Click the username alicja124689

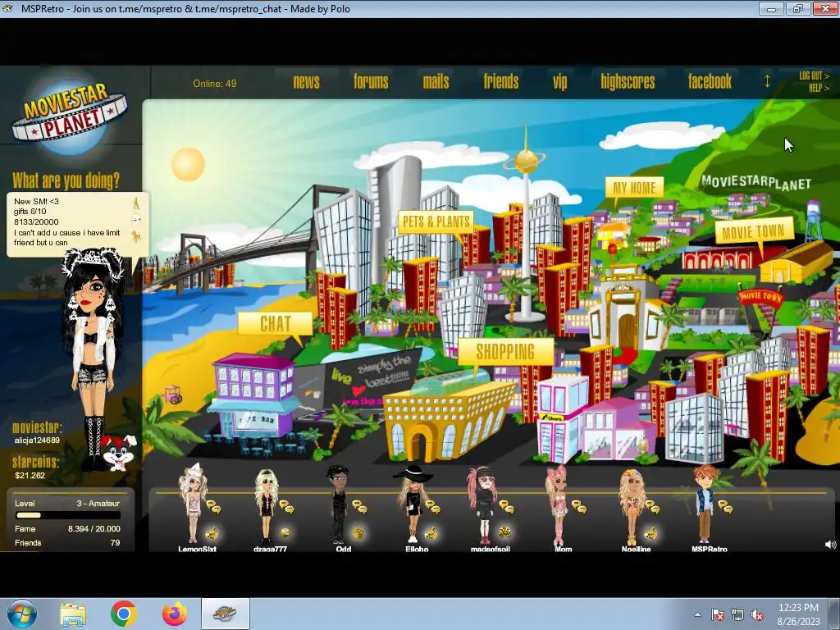[37, 441]
